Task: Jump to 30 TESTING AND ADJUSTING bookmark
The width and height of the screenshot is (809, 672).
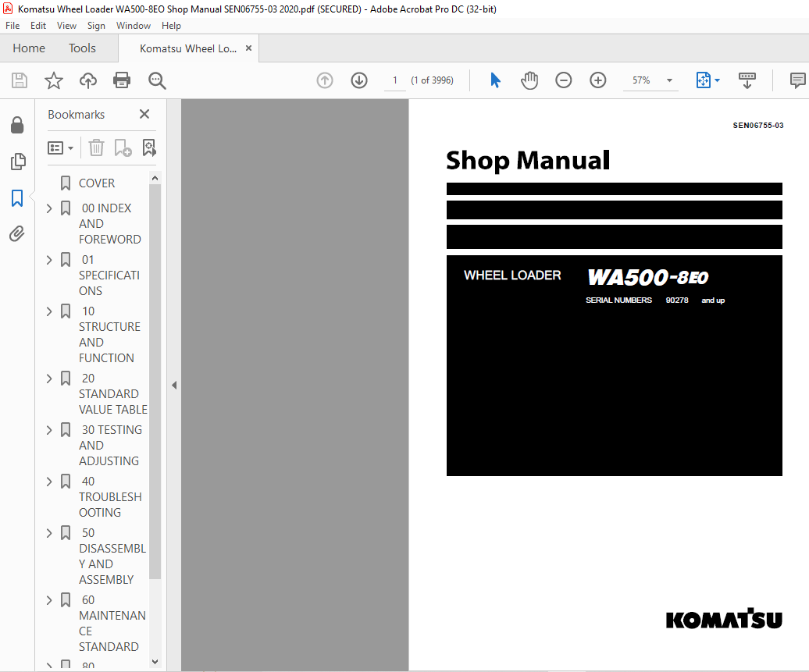Action: tap(110, 446)
